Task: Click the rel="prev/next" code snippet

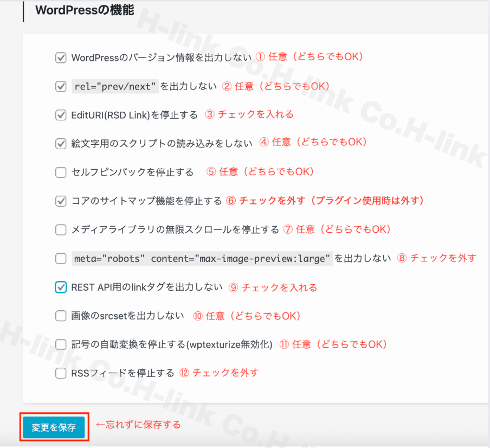Action: pyautogui.click(x=115, y=86)
